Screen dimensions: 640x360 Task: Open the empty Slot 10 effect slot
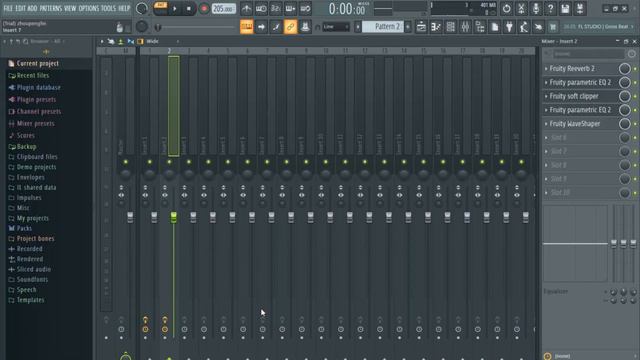(580, 193)
